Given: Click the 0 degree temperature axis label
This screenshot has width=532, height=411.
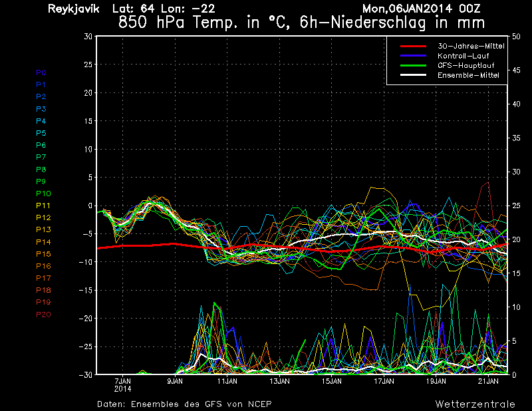Looking at the screenshot, I should [x=90, y=205].
